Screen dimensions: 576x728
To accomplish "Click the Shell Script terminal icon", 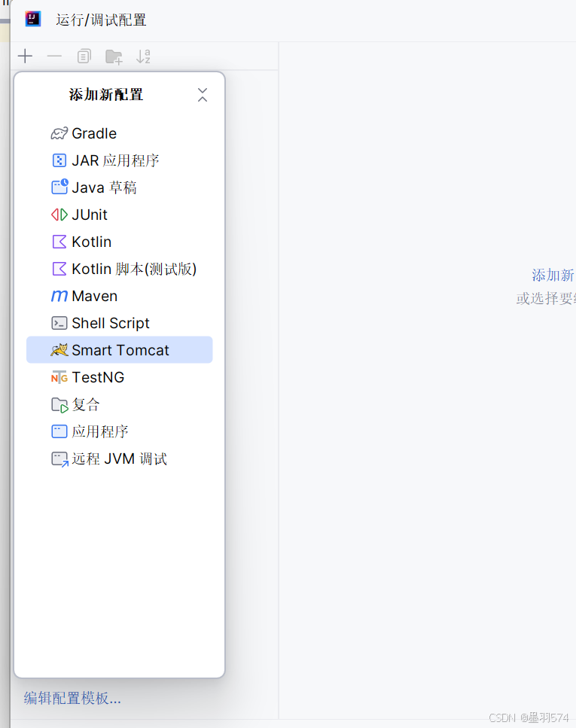I will pyautogui.click(x=59, y=323).
